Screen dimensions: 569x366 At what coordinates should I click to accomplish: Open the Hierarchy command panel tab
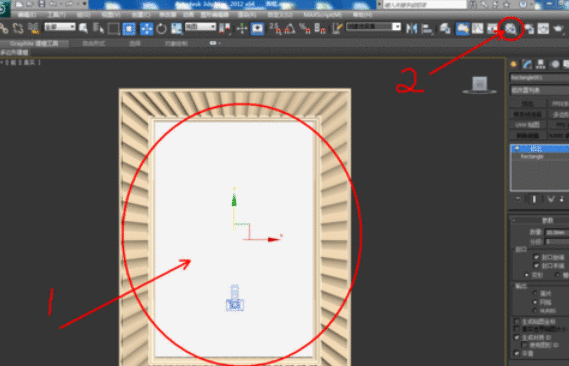(541, 65)
